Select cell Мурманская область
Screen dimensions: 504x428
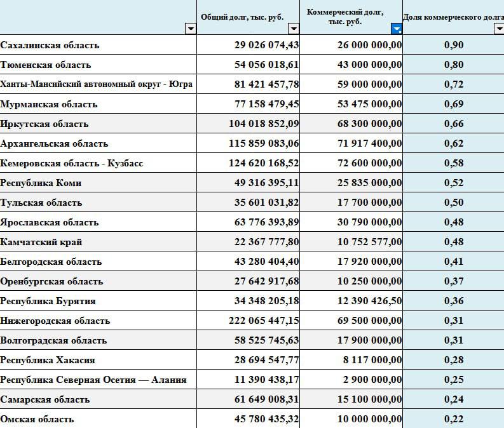pyautogui.click(x=98, y=104)
